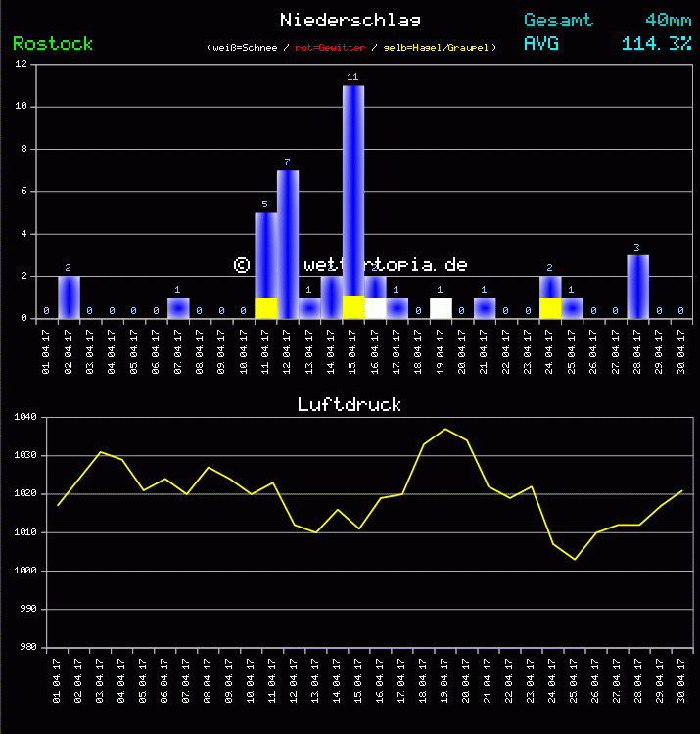The image size is (700, 734).
Task: Click the 40mm total value
Action: coord(668,21)
